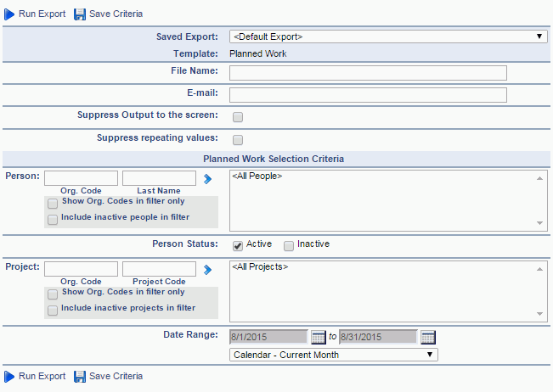Open the end date calendar picker icon
The image size is (553, 392).
(428, 337)
